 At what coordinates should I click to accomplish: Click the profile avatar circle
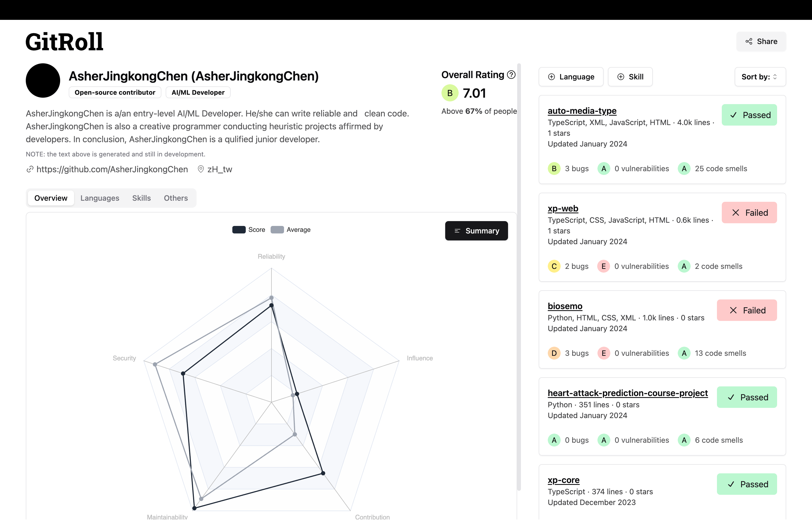tap(43, 80)
